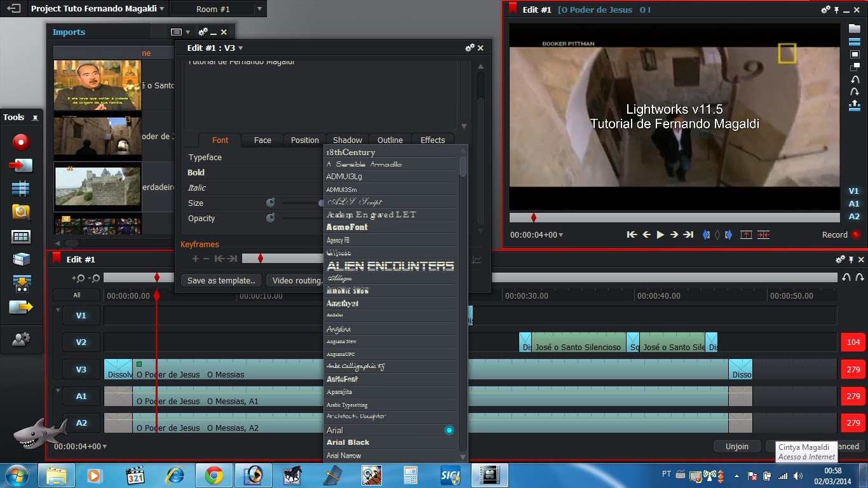Viewport: 868px width, 488px height.
Task: Click the exit project icon beside the project name
Action: 13,9
